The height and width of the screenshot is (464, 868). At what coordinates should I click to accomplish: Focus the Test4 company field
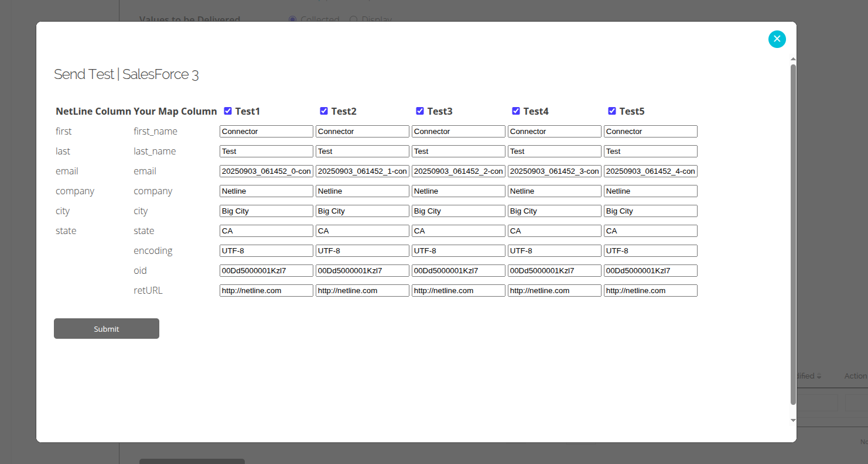555,191
